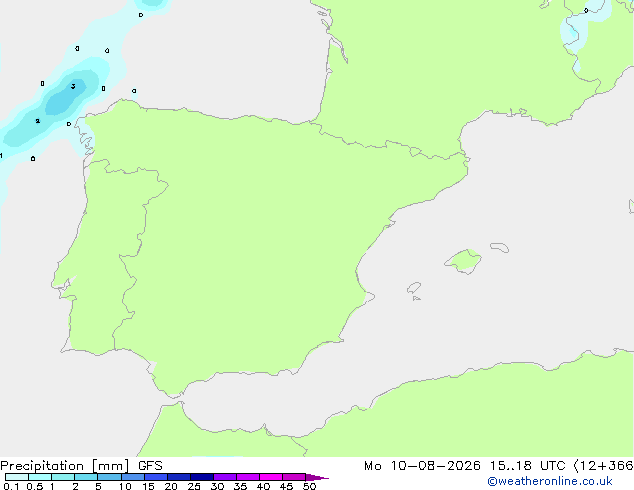
Task: Select the 'GFS' model label
Action: coord(150,466)
